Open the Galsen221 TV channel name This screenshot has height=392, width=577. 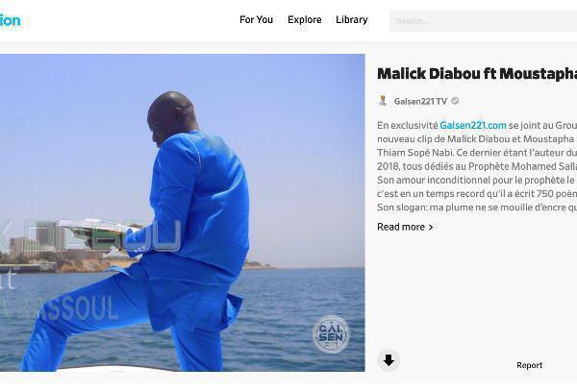(420, 102)
